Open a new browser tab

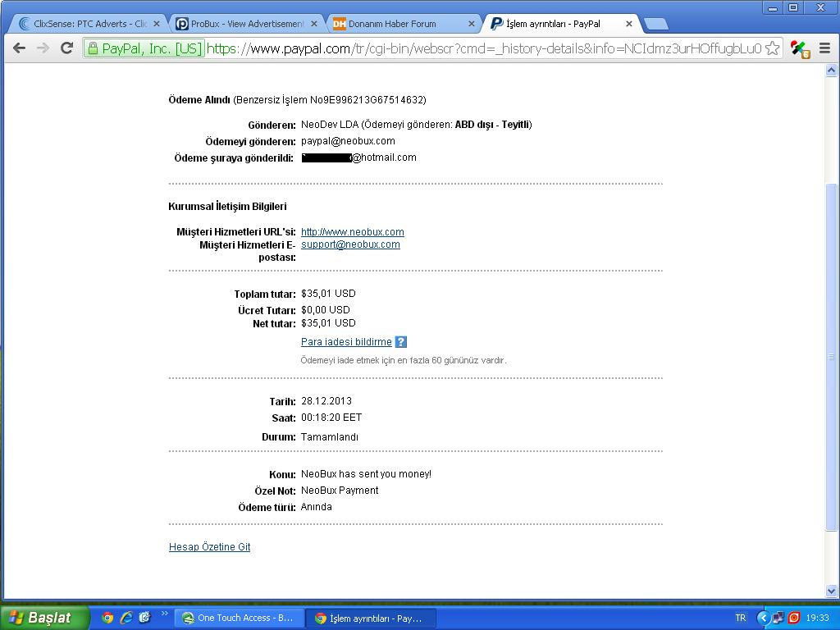point(655,24)
